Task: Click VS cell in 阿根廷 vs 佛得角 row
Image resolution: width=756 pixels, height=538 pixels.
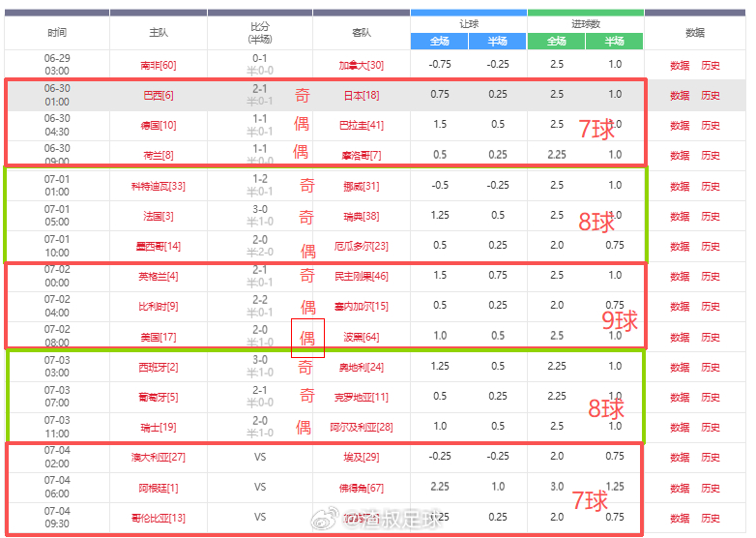Action: click(x=260, y=487)
